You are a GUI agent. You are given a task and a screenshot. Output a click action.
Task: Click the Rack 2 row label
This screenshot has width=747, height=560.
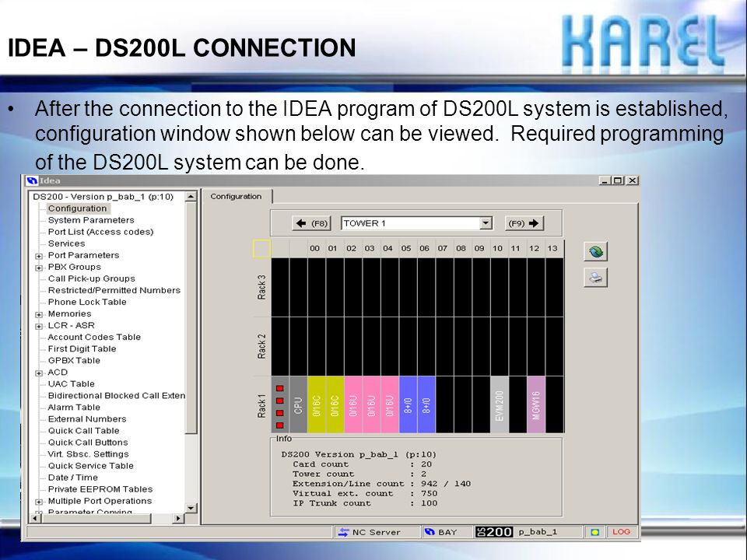[261, 346]
